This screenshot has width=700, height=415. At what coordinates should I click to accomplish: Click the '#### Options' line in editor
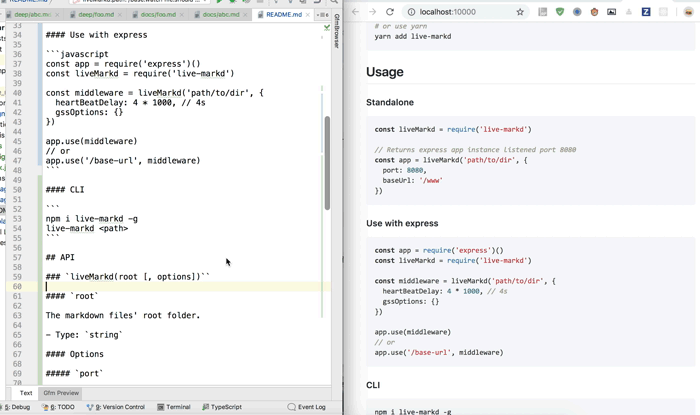[75, 354]
